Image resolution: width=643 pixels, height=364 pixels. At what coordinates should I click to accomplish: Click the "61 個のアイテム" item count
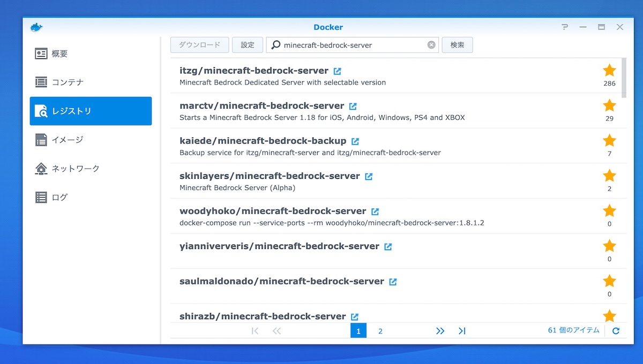click(573, 330)
